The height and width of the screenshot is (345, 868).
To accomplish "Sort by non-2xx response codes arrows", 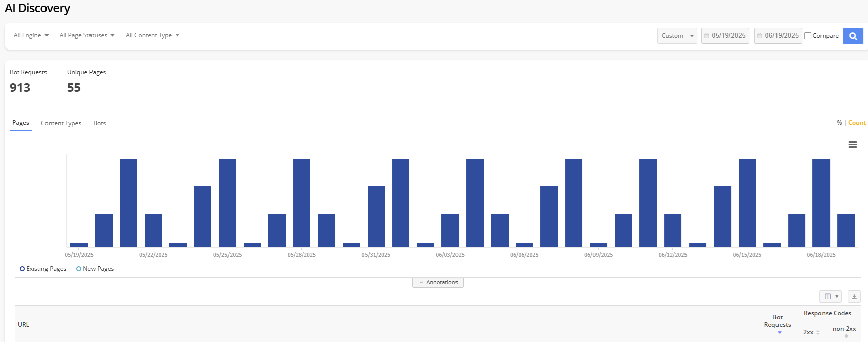I will [x=846, y=336].
